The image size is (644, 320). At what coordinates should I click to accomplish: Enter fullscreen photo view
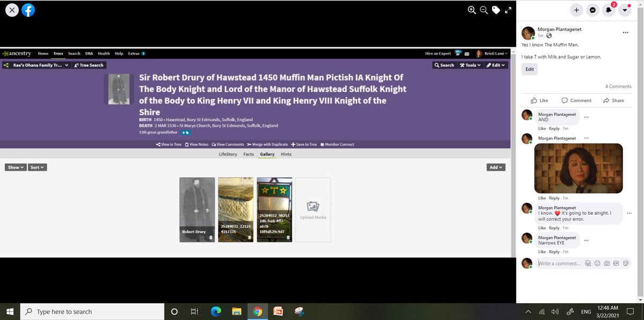[508, 10]
